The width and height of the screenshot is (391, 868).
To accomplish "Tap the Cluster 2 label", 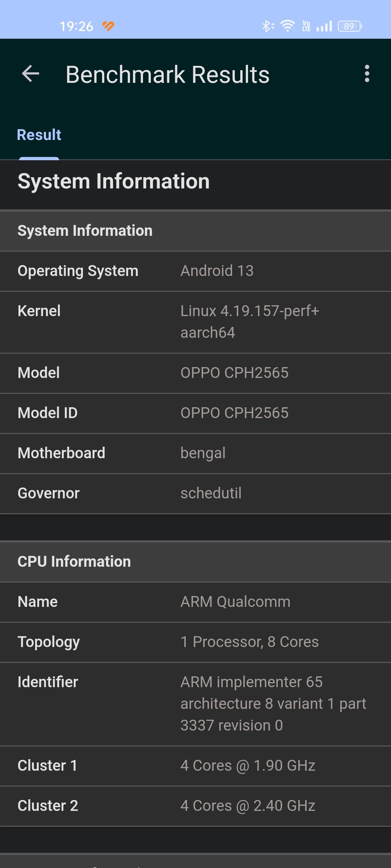I will click(x=48, y=806).
